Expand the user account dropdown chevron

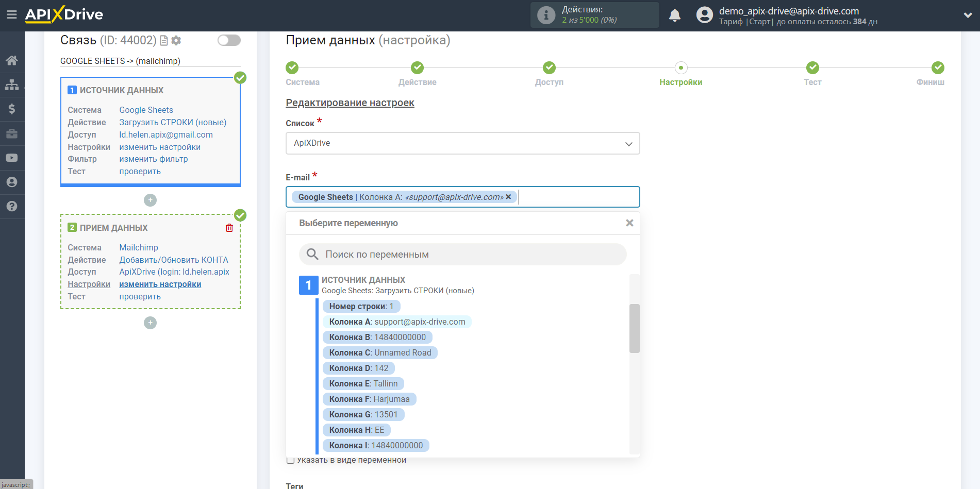[x=968, y=15]
